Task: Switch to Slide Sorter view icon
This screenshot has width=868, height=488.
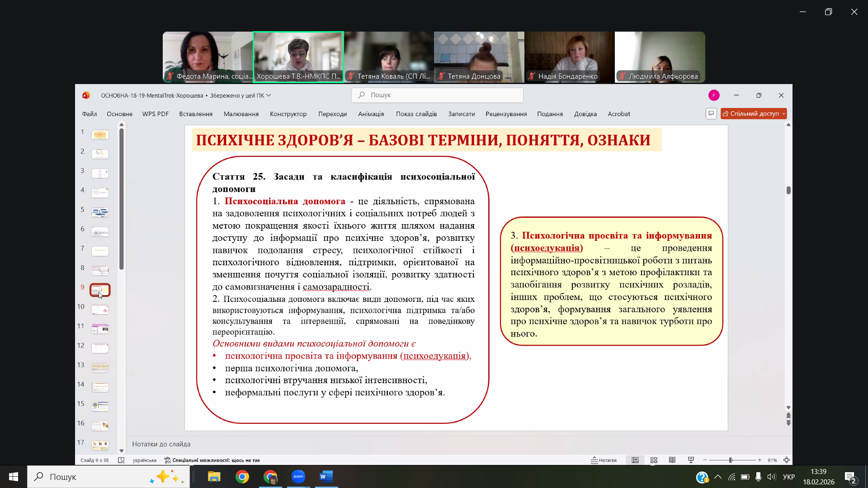Action: pyautogui.click(x=654, y=460)
